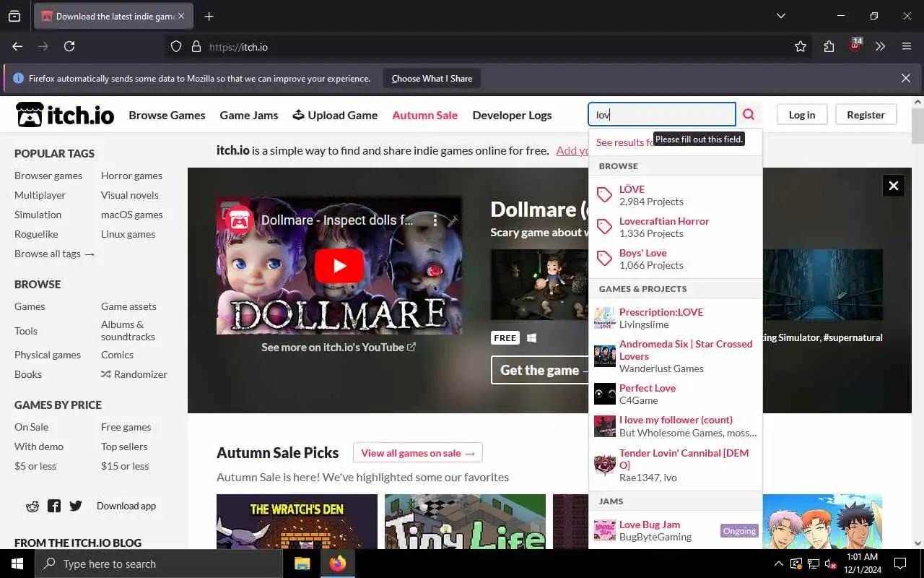Open the Autumn Sale menu item
The height and width of the screenshot is (578, 924).
(x=424, y=115)
